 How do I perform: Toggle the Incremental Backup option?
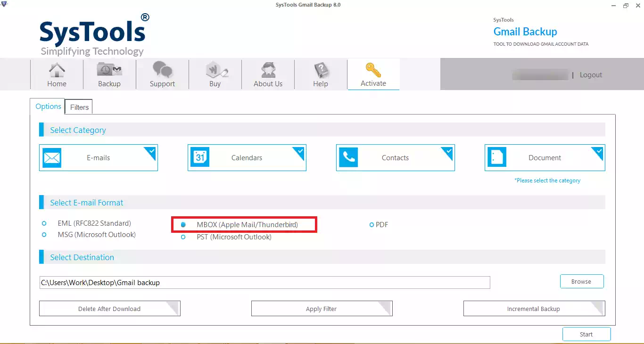pos(534,309)
